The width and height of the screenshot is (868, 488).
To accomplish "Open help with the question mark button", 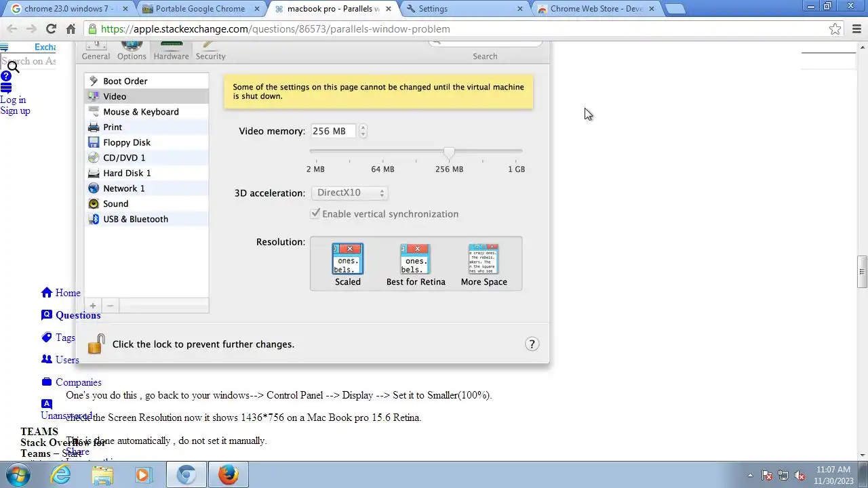I will click(532, 344).
